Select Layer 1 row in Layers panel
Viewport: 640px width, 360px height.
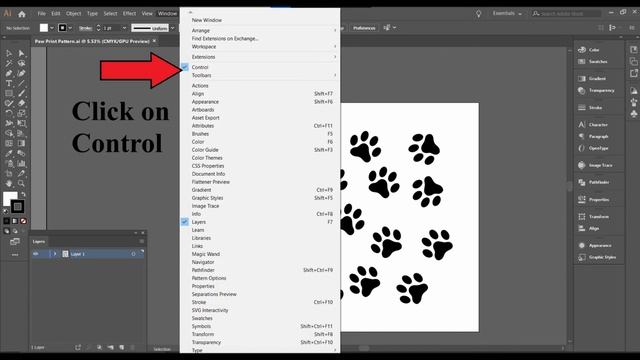[88, 254]
